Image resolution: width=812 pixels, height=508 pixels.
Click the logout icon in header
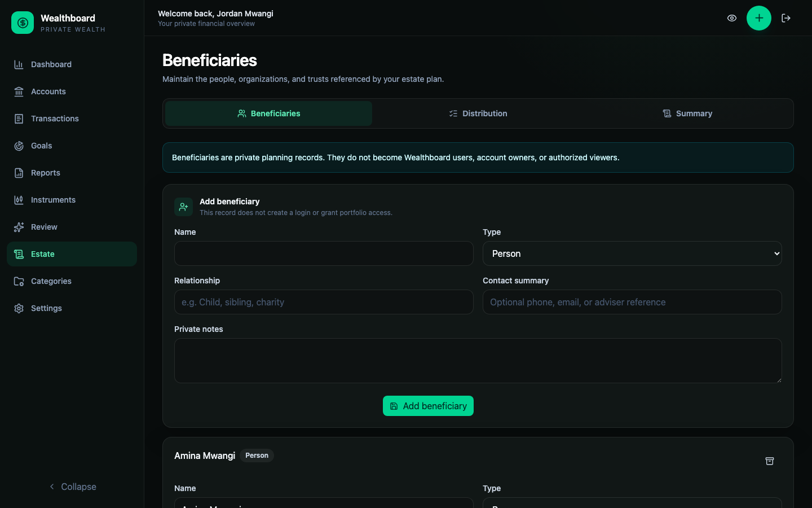[786, 18]
